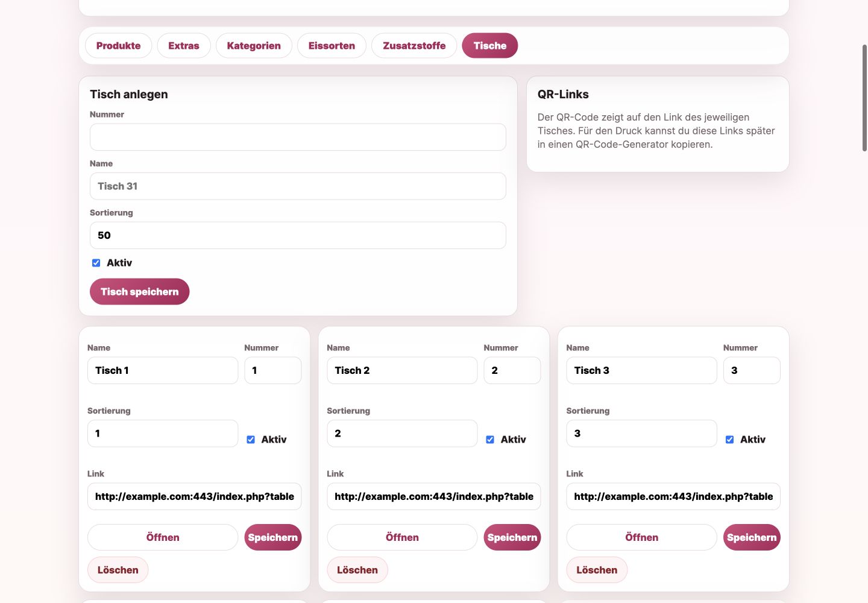Click the page's vertical scrollbar
The width and height of the screenshot is (868, 603).
coord(864,98)
